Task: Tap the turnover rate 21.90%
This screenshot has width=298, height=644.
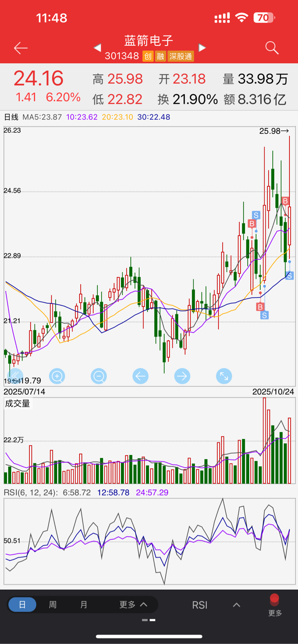Action: point(195,100)
